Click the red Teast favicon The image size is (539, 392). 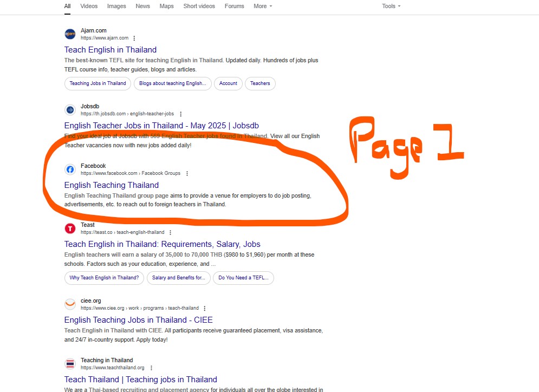(x=70, y=228)
